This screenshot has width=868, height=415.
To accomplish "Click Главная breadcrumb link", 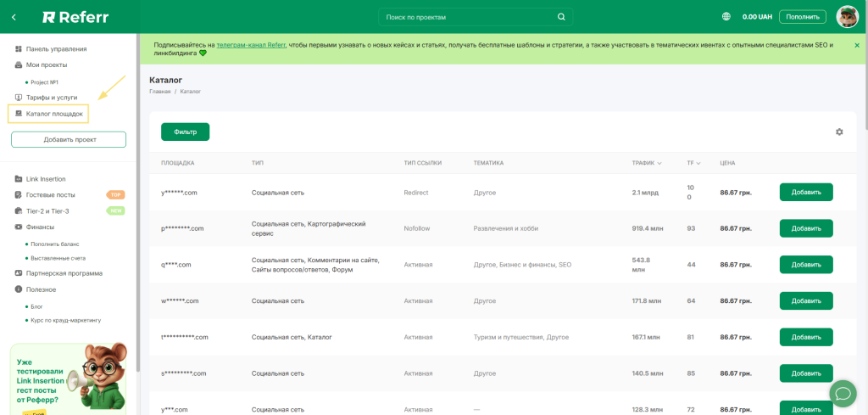I will point(160,91).
